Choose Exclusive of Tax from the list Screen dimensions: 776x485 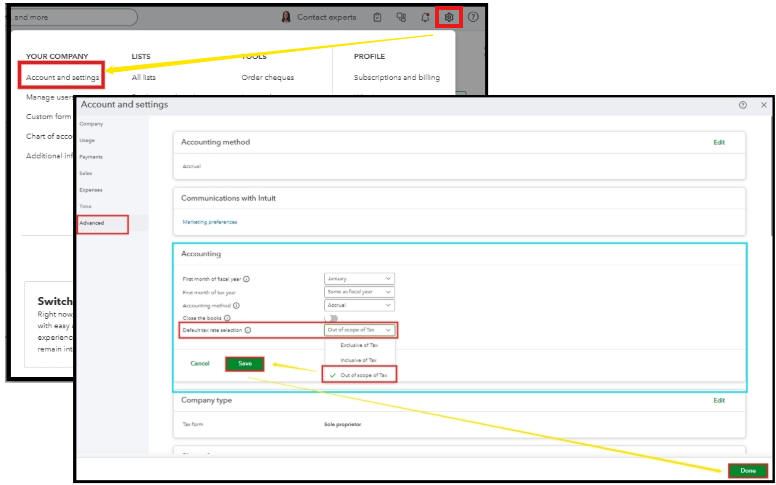coord(359,345)
